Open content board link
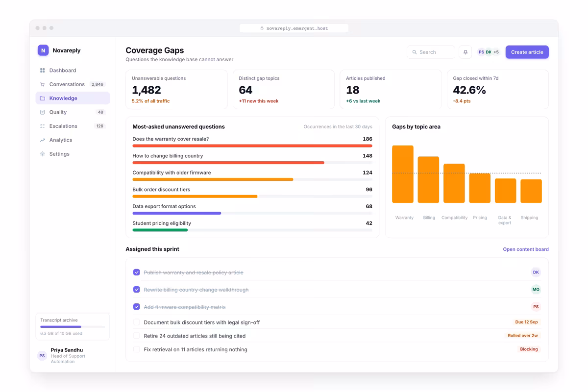This screenshot has width=588, height=392. point(526,249)
